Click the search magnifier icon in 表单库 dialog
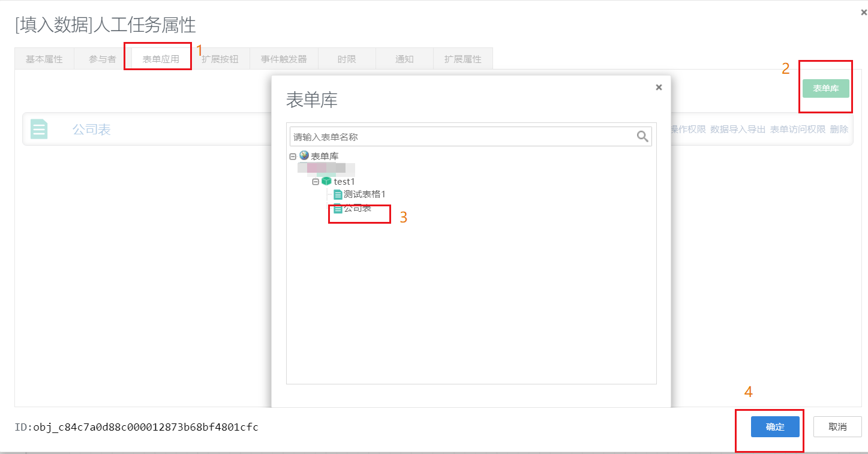Image resolution: width=868 pixels, height=454 pixels. click(x=642, y=136)
